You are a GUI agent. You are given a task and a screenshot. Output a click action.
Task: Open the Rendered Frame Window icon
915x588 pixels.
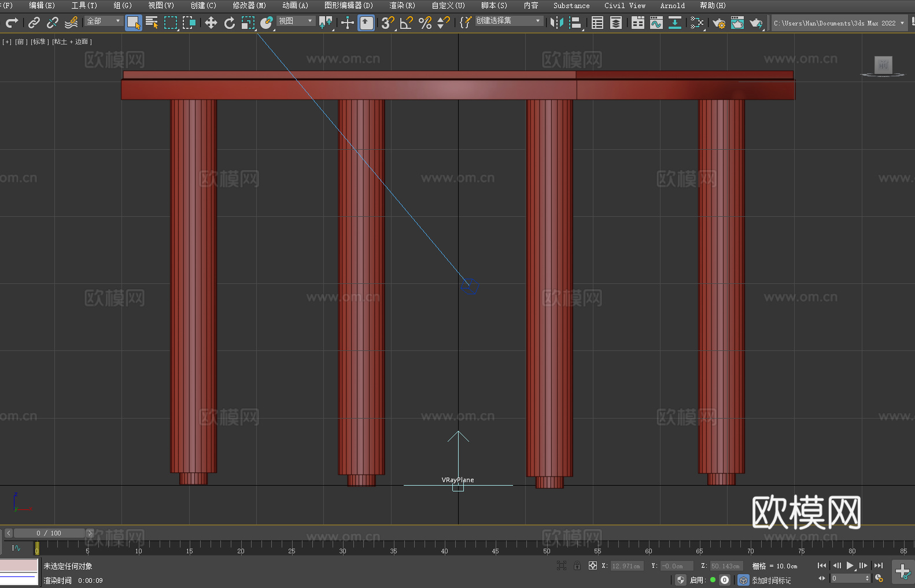point(737,23)
